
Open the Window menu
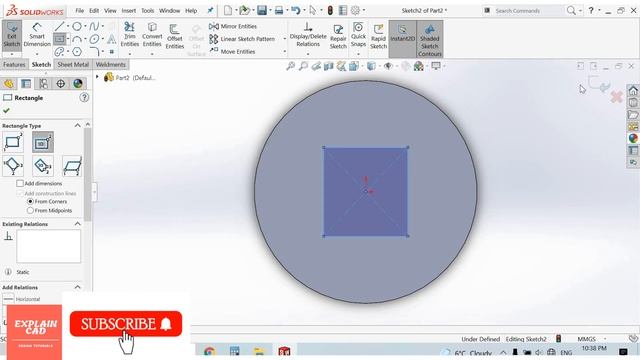tap(169, 11)
